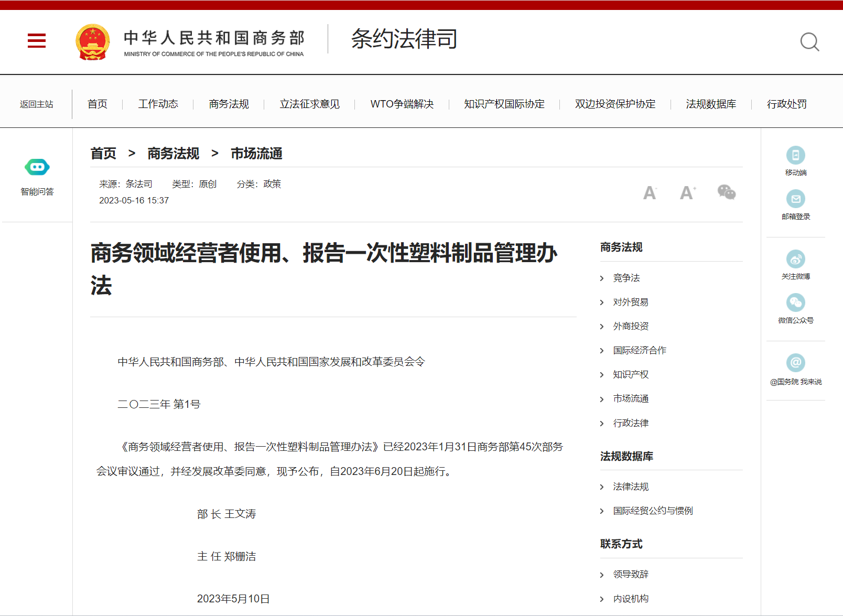The width and height of the screenshot is (843, 616).
Task: Click the 返回主站 link
Action: (36, 104)
